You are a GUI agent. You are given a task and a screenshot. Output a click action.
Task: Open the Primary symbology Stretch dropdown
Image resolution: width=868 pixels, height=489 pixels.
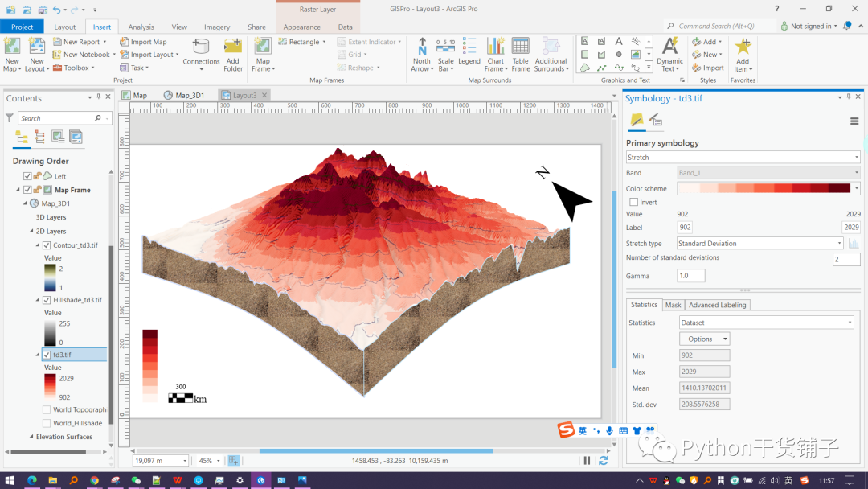point(743,158)
